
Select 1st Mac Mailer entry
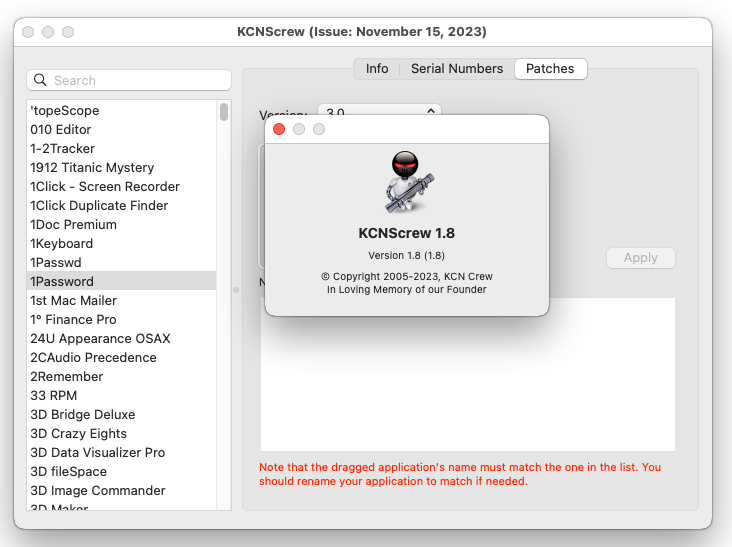click(121, 301)
